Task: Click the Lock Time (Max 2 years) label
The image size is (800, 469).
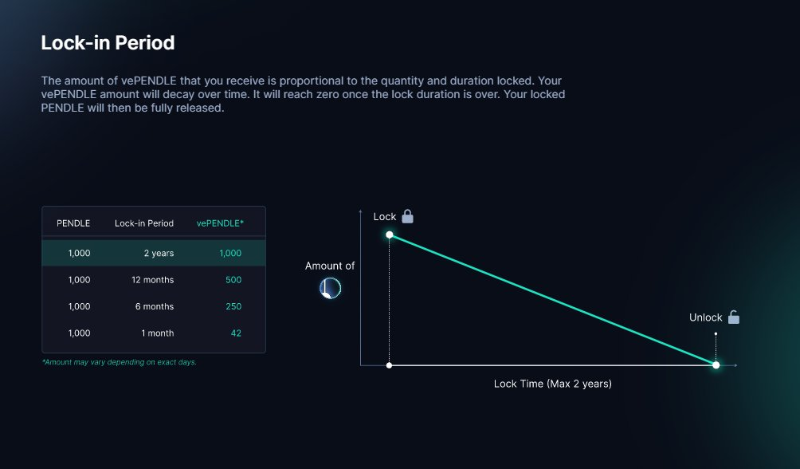Action: coord(553,384)
